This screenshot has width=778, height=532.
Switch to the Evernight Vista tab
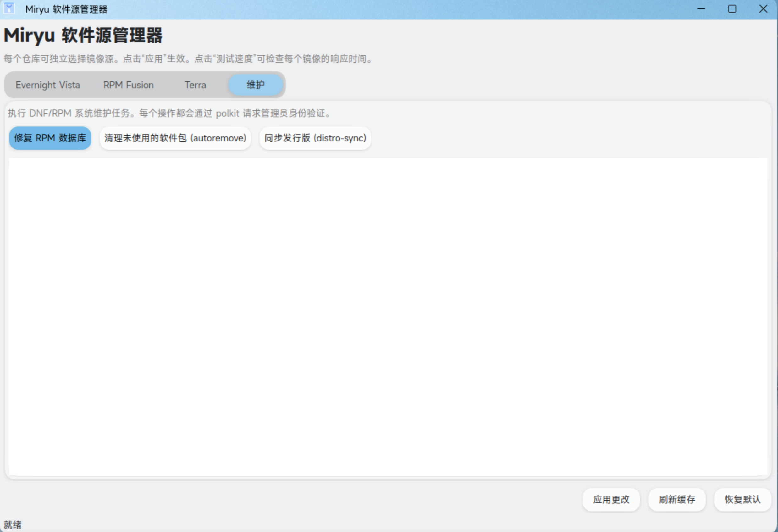(x=48, y=85)
